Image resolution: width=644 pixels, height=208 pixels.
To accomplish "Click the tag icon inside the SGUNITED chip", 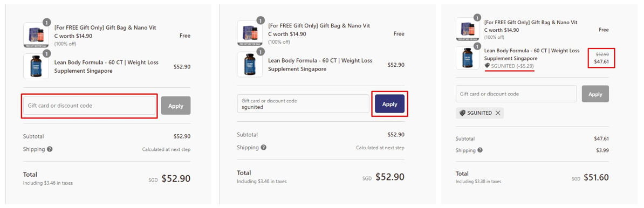I will pyautogui.click(x=462, y=113).
